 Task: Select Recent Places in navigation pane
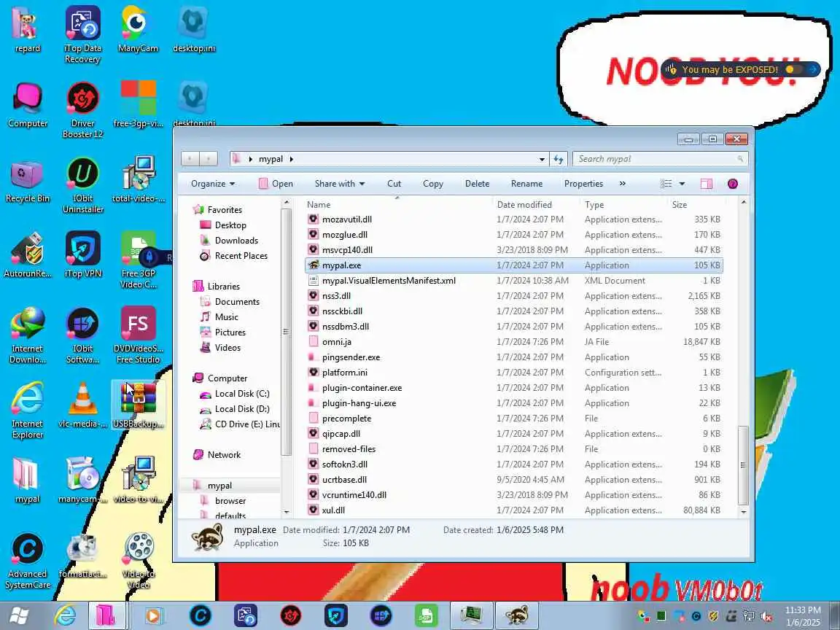tap(241, 256)
